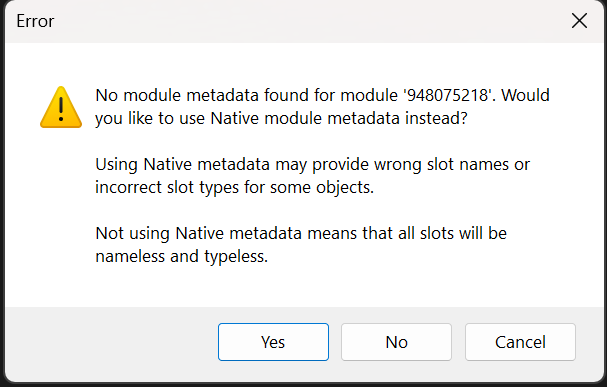Click the word 'Would' in the message
607x387 pixels.
[x=525, y=95]
